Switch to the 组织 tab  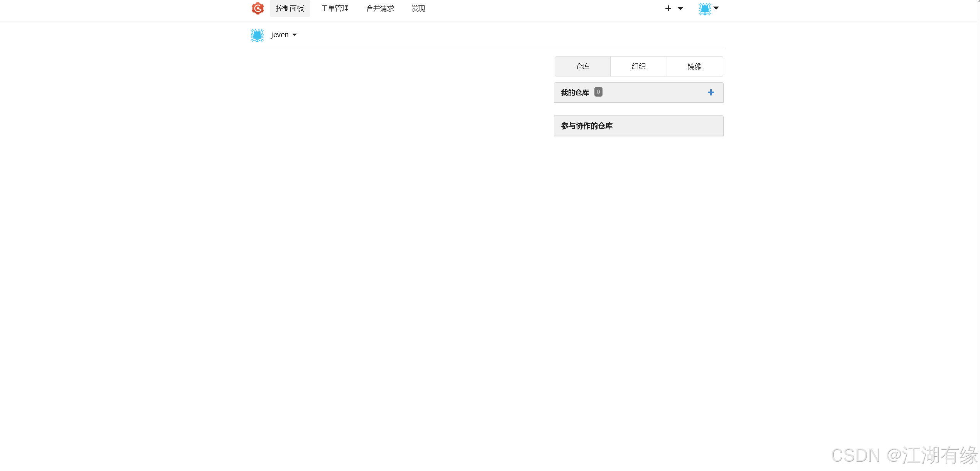pos(638,66)
